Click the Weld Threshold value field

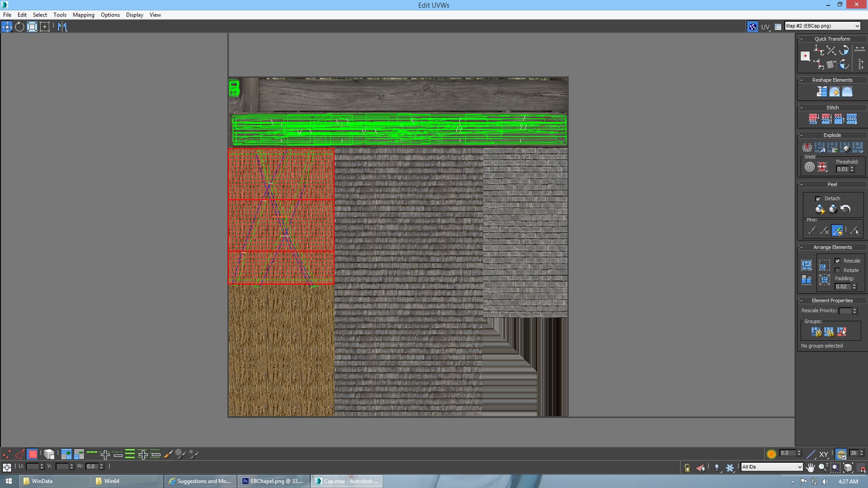click(x=842, y=169)
